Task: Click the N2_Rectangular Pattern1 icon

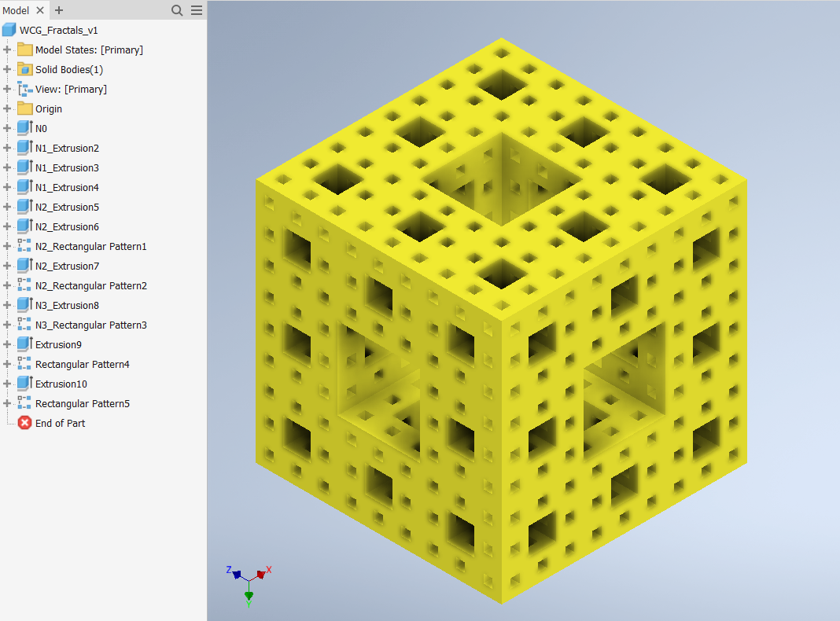Action: tap(24, 246)
